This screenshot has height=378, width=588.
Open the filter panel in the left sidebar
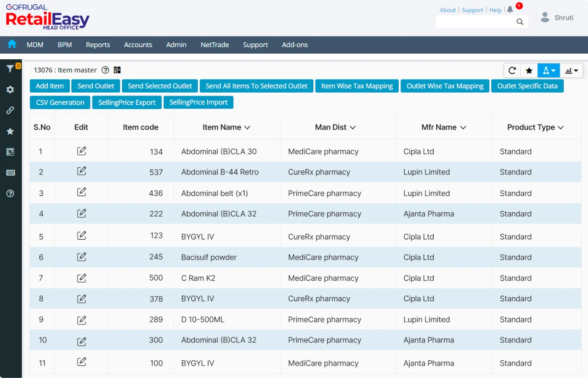(10, 68)
